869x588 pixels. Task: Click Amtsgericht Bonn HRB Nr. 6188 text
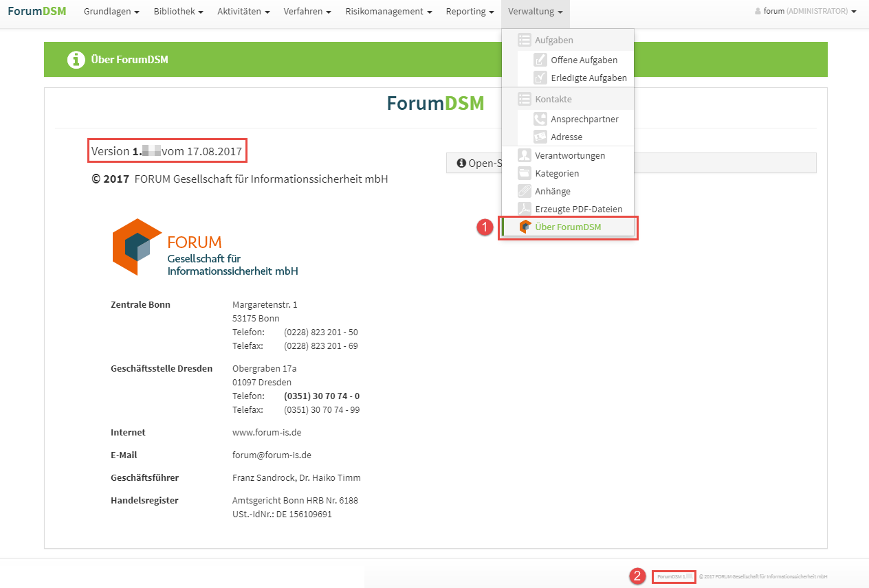click(295, 500)
